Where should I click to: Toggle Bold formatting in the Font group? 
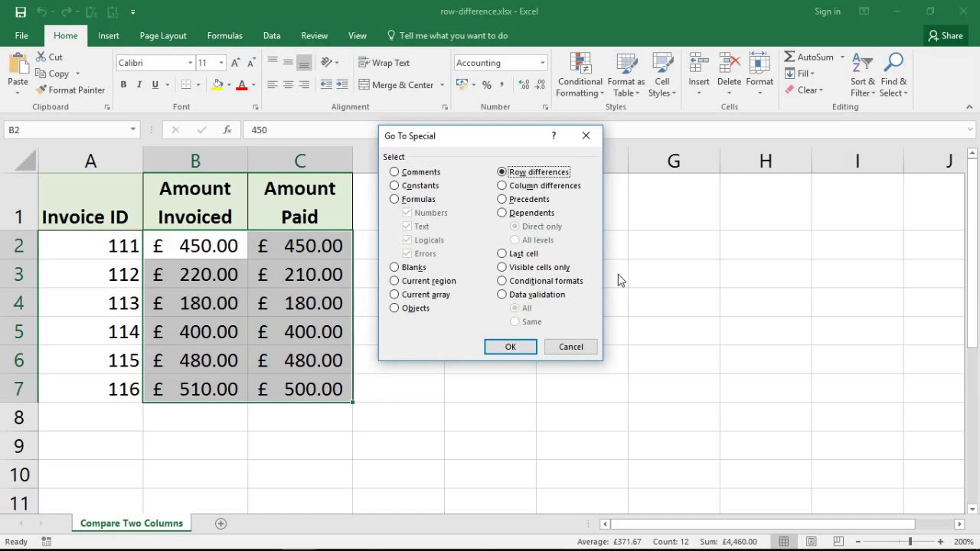click(123, 85)
